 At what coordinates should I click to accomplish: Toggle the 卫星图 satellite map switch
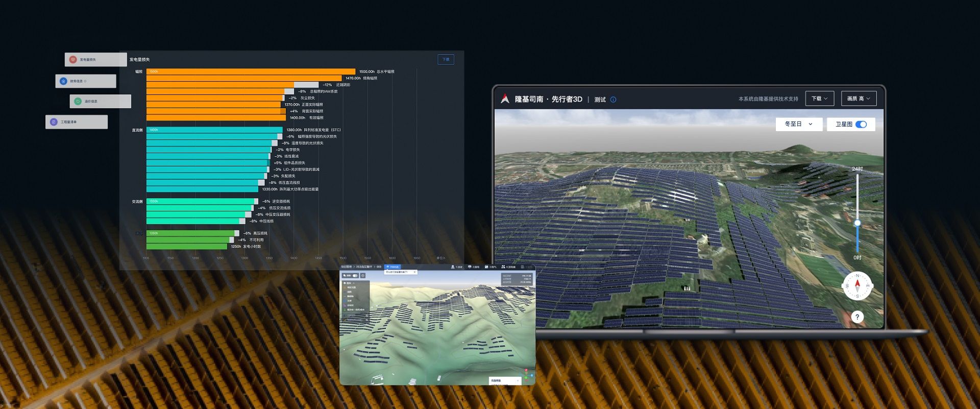(x=861, y=124)
